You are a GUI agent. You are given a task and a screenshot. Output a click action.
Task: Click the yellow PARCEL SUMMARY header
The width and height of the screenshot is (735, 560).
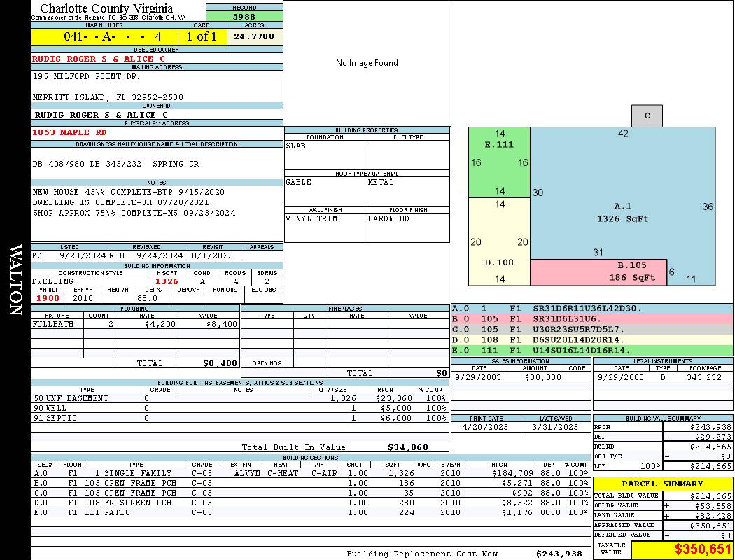[x=663, y=484]
